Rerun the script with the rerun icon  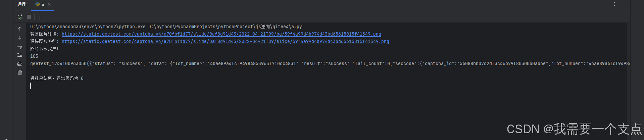(20, 17)
